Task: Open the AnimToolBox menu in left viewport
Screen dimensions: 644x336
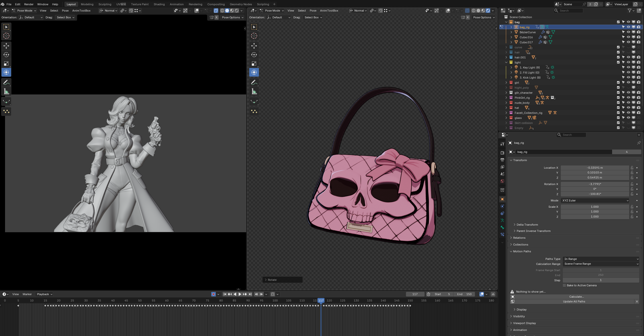Action: pyautogui.click(x=81, y=11)
